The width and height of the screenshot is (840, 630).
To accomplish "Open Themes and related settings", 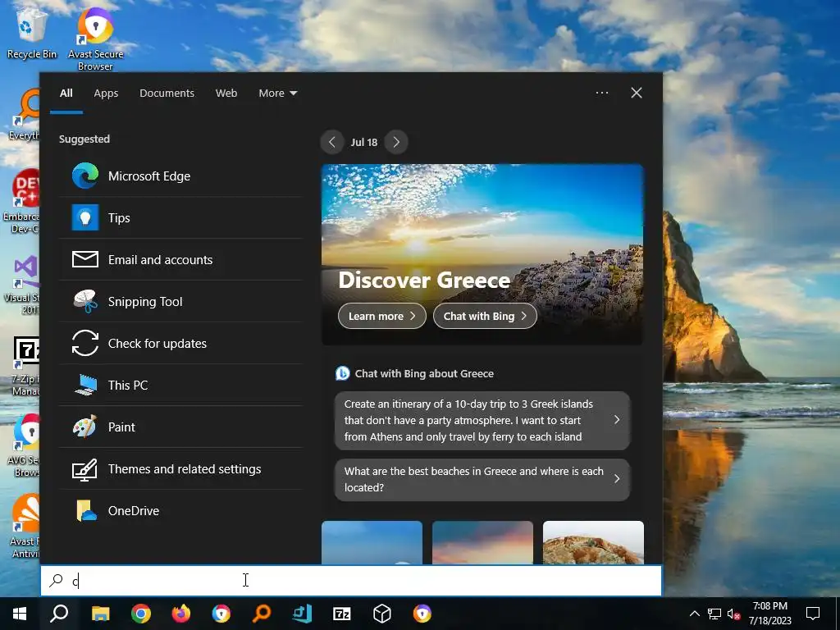I will pyautogui.click(x=181, y=468).
